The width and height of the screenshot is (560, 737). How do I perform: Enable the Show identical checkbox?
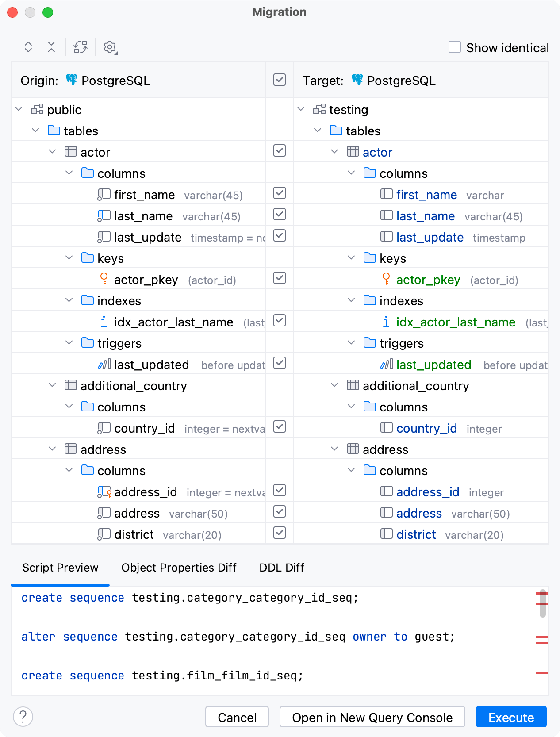455,47
